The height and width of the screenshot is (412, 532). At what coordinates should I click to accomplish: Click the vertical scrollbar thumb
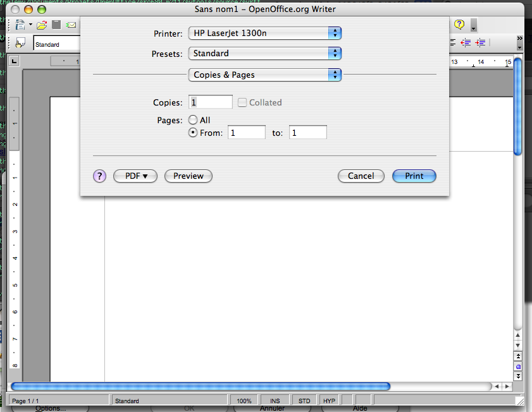click(x=517, y=106)
